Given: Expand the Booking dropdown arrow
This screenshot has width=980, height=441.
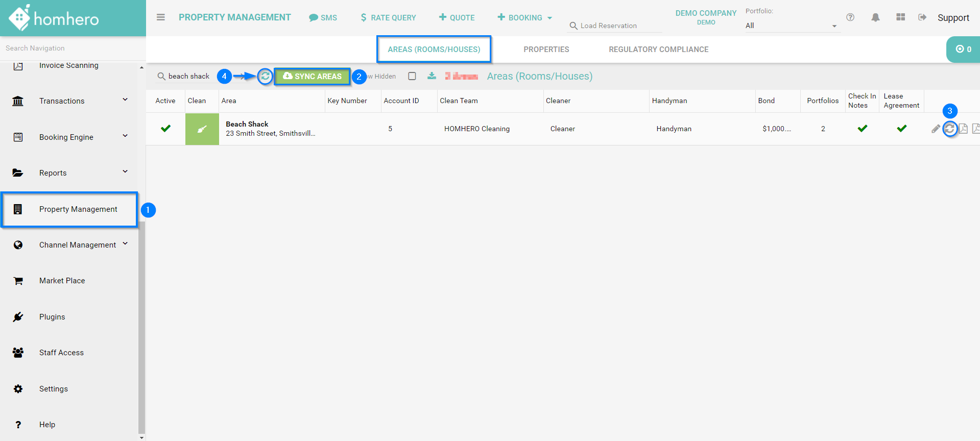Looking at the screenshot, I should click(550, 18).
